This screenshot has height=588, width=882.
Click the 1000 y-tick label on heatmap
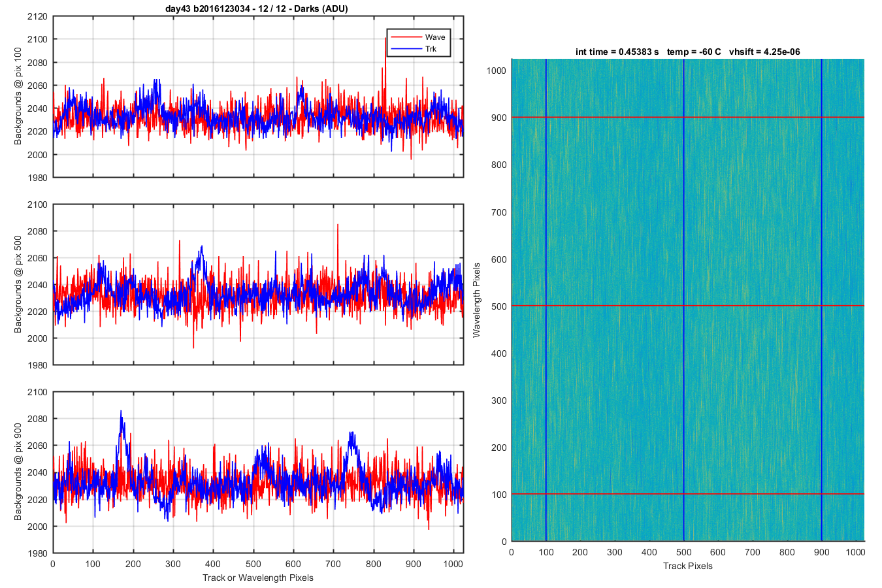coord(497,71)
